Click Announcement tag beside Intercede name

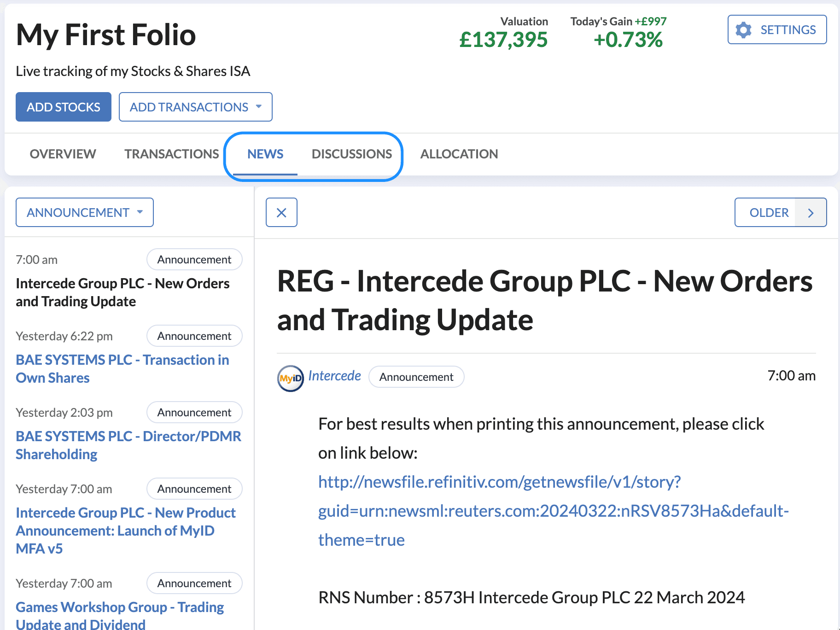[x=416, y=377]
